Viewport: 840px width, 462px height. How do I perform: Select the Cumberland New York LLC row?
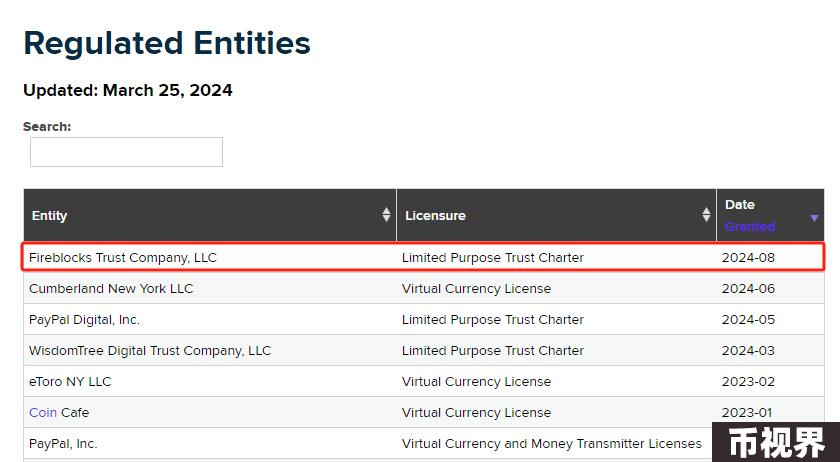click(x=111, y=288)
